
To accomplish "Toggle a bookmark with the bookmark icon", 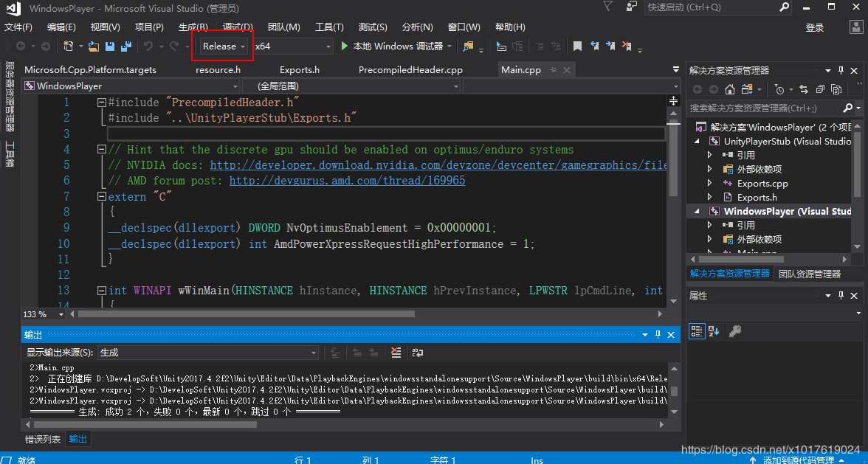I will coord(577,46).
